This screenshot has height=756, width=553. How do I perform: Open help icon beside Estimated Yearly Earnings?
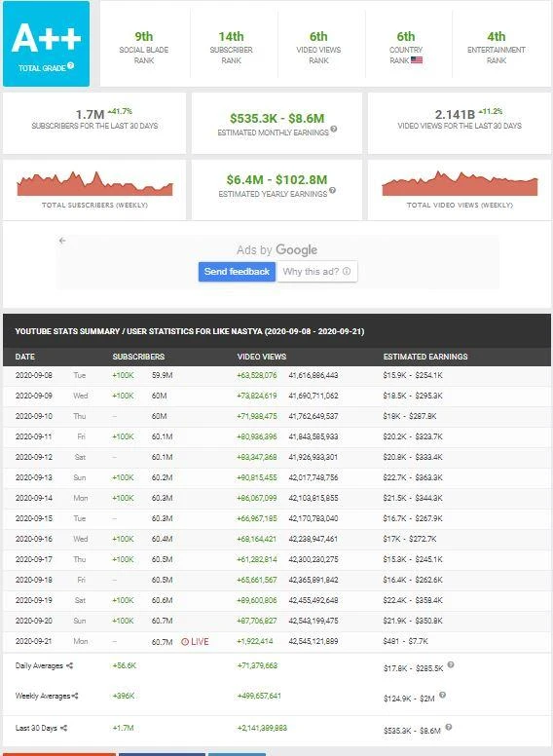click(x=332, y=190)
